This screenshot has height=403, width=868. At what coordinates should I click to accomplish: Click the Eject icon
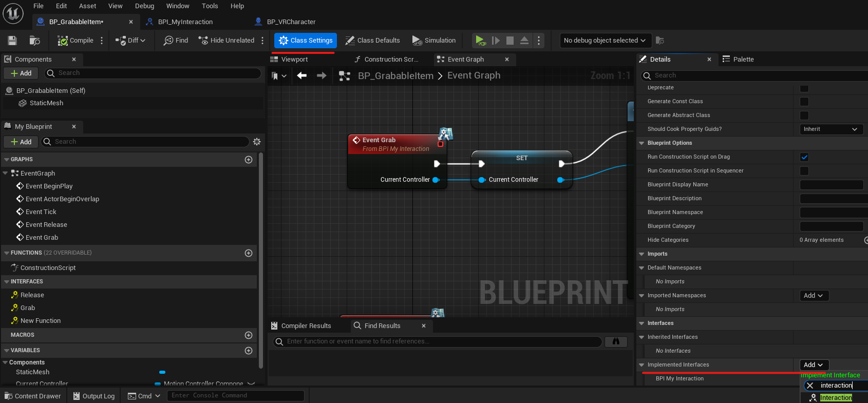[x=524, y=41]
